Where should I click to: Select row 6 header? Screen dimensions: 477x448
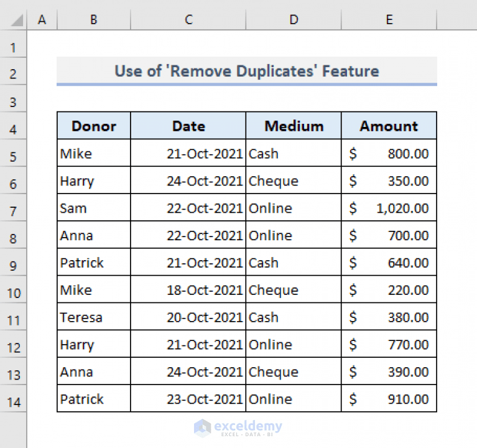13,180
